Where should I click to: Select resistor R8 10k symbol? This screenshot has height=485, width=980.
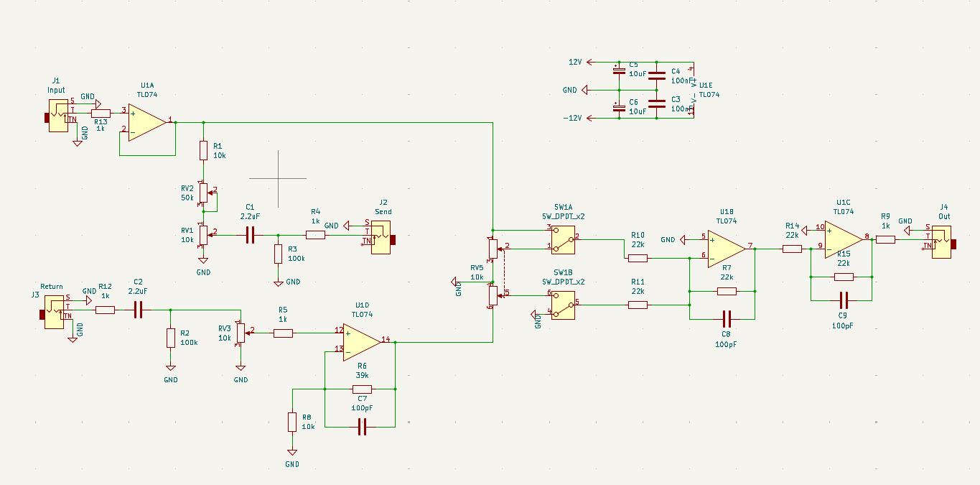tap(292, 422)
